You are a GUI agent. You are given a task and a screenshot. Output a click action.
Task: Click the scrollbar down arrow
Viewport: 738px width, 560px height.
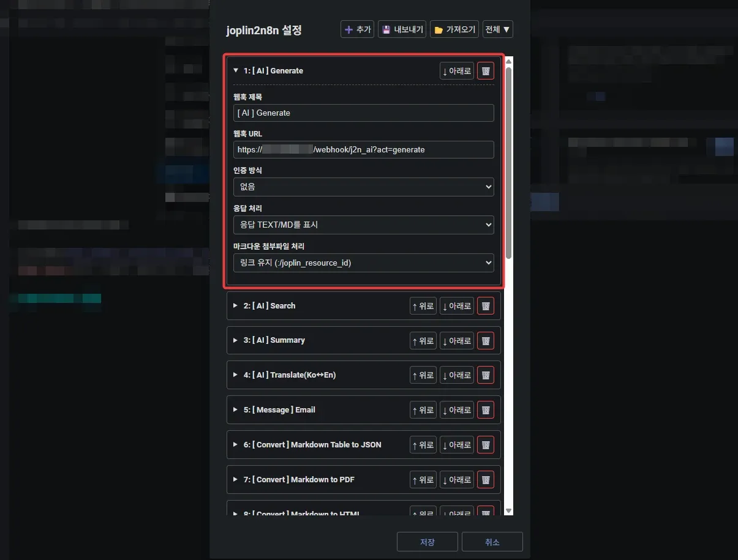pyautogui.click(x=509, y=510)
